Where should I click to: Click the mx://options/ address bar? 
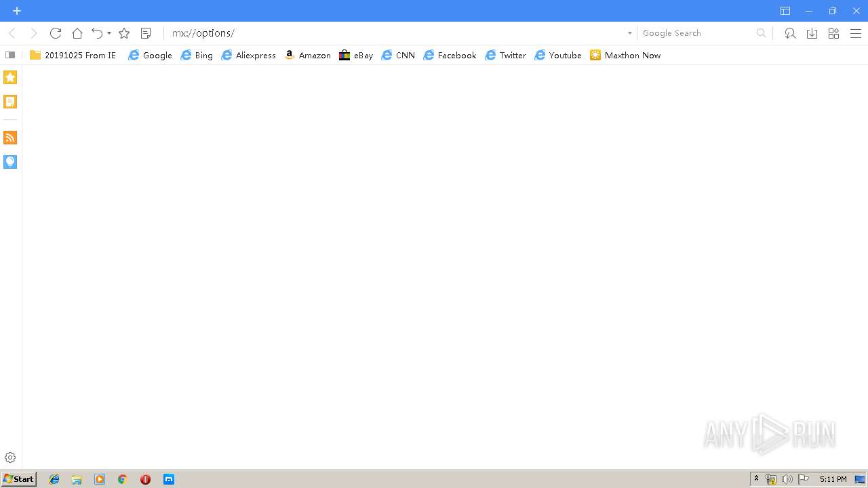pyautogui.click(x=397, y=33)
